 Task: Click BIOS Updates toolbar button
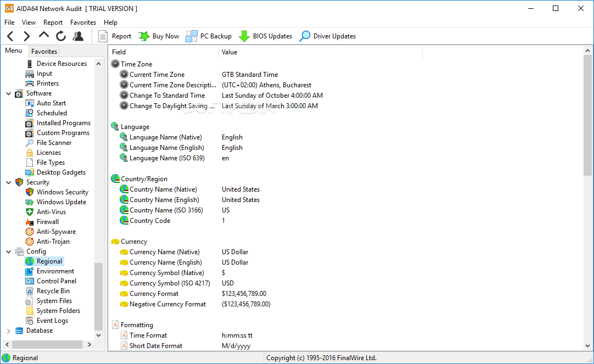pos(266,36)
